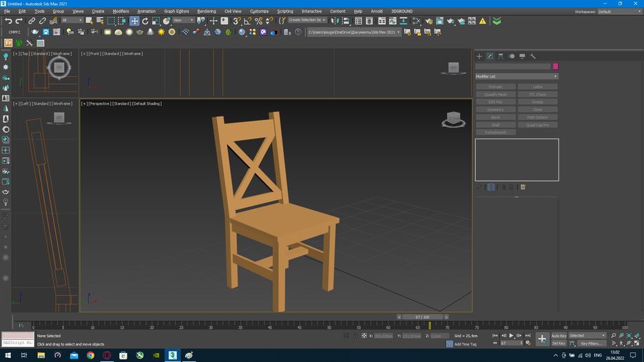This screenshot has height=362, width=644.
Task: Open the Scripting menu
Action: 285,12
